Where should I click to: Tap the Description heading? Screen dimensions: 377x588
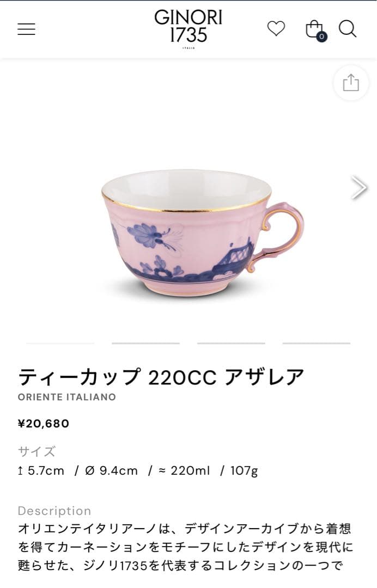tap(54, 511)
